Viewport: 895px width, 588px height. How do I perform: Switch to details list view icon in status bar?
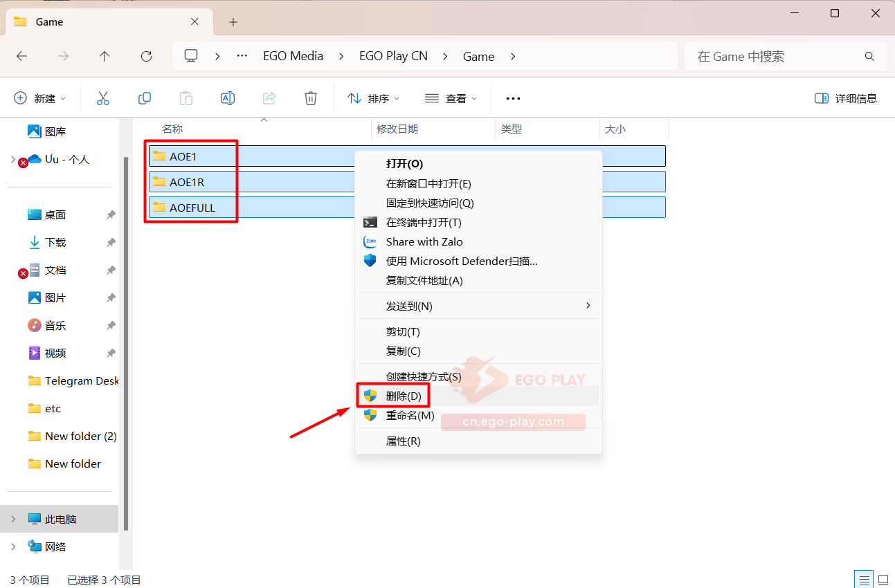(x=863, y=580)
